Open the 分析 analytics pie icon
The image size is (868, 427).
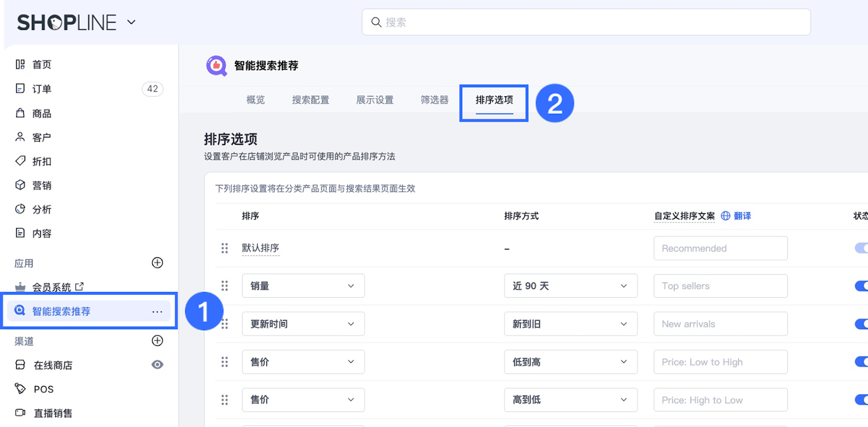click(x=20, y=209)
